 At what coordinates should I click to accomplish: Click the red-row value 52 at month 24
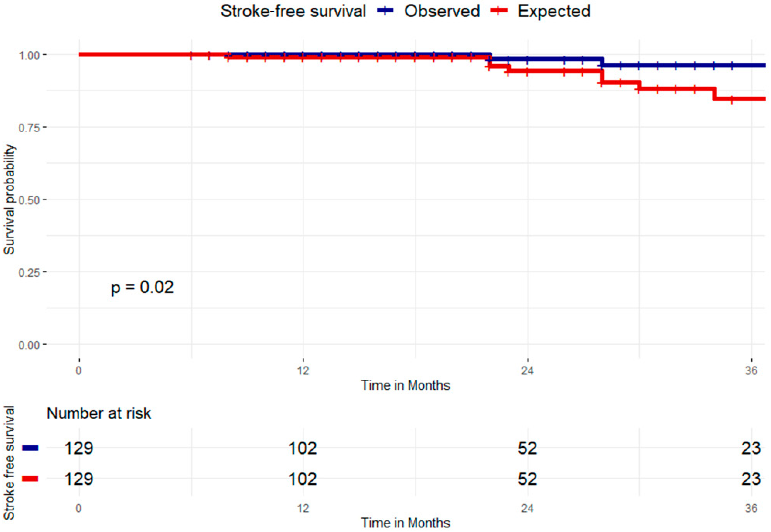(527, 479)
